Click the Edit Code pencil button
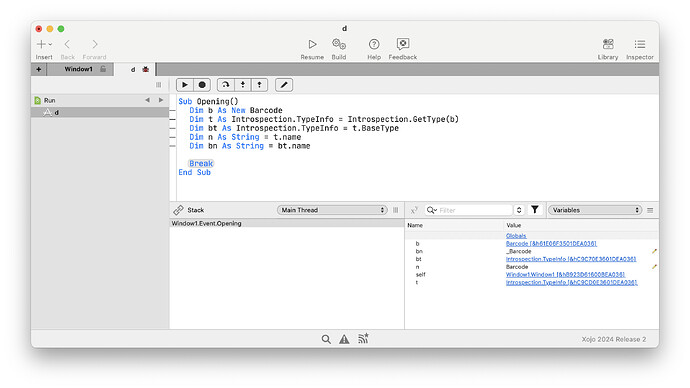 (x=284, y=85)
